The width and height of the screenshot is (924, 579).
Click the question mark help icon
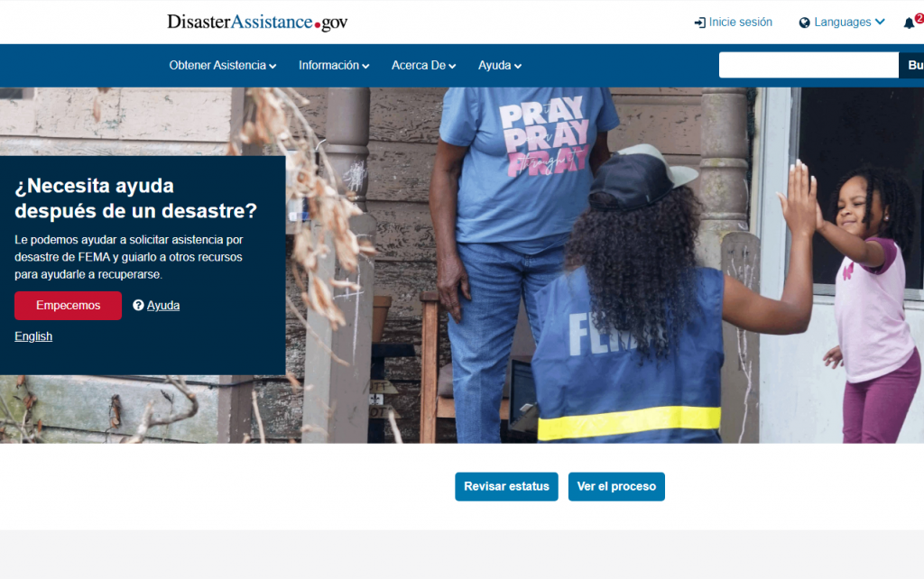click(138, 305)
